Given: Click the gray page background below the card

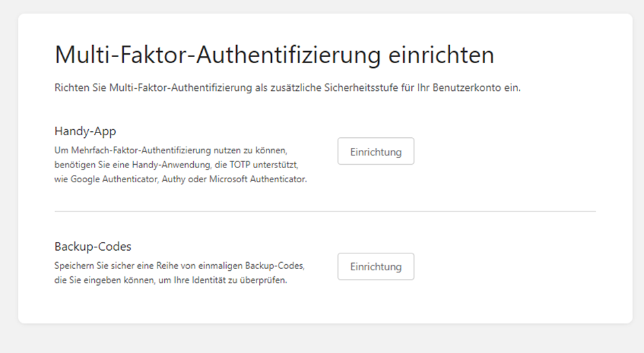Looking at the screenshot, I should 323,338.
